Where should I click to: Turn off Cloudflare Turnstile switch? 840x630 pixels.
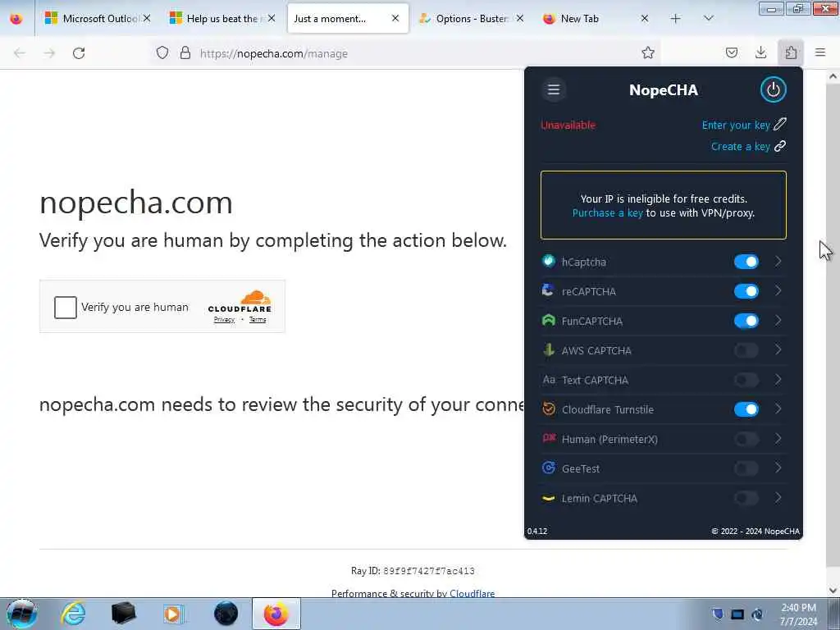coord(746,409)
